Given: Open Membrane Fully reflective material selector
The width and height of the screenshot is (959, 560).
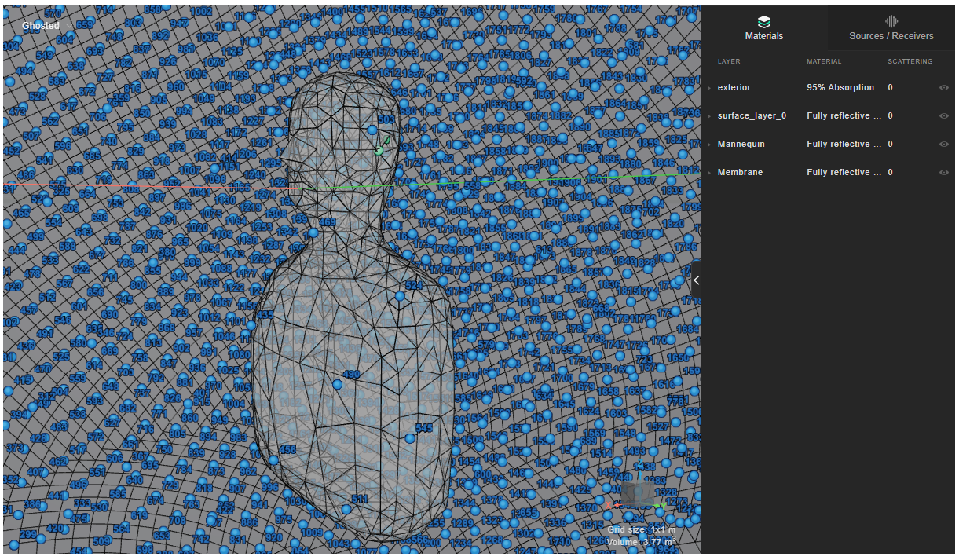Looking at the screenshot, I should [x=843, y=173].
